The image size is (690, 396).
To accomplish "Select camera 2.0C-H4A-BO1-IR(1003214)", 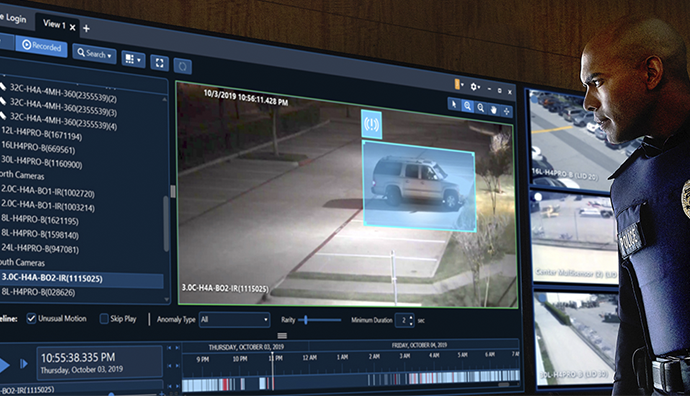I will (48, 205).
